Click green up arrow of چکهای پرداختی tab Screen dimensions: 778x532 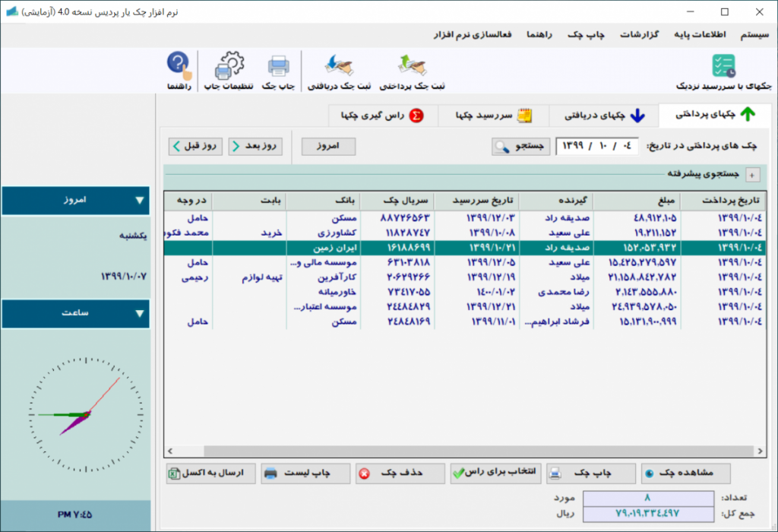tap(748, 114)
